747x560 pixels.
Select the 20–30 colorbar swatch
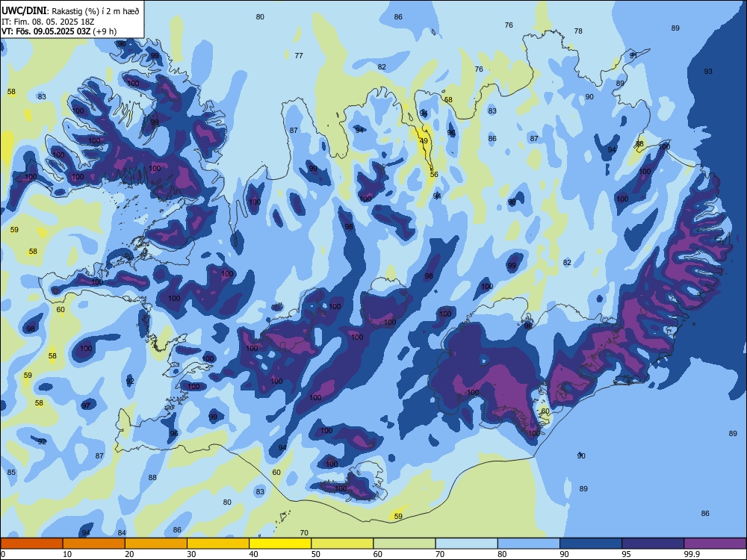coord(156,544)
